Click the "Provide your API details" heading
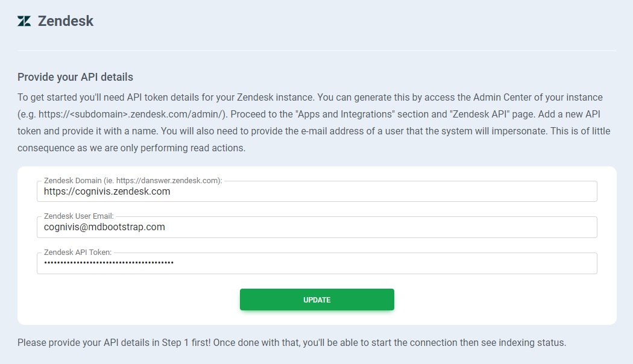Screen dimensions: 633x364 tap(75, 77)
